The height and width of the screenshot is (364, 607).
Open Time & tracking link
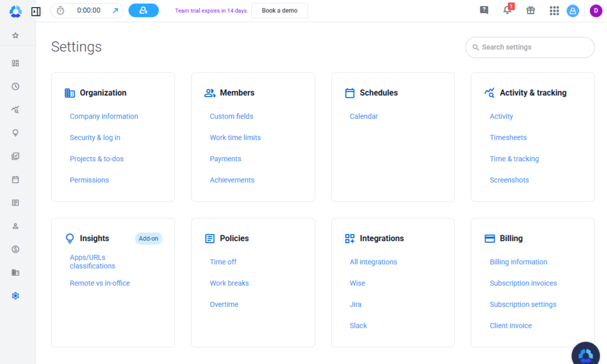point(514,159)
